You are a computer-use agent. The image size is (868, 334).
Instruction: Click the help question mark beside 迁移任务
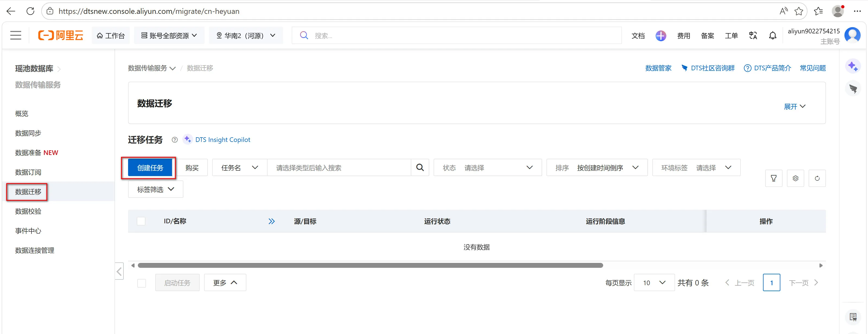pos(174,140)
